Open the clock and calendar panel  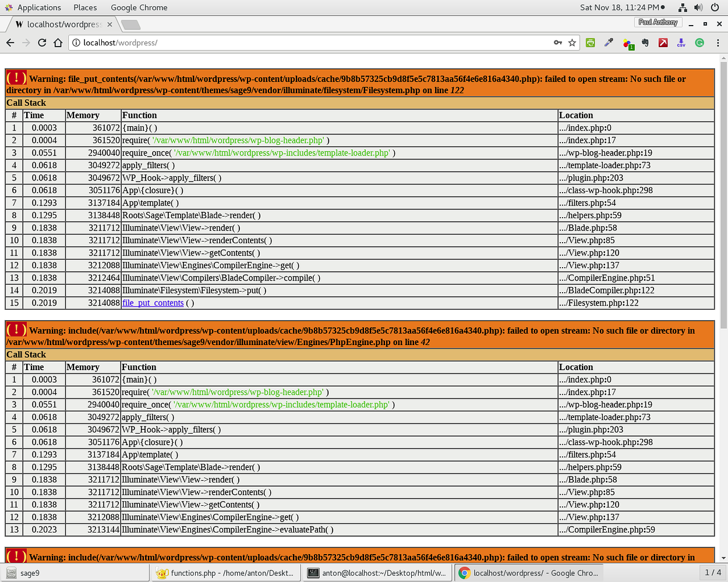(x=622, y=8)
